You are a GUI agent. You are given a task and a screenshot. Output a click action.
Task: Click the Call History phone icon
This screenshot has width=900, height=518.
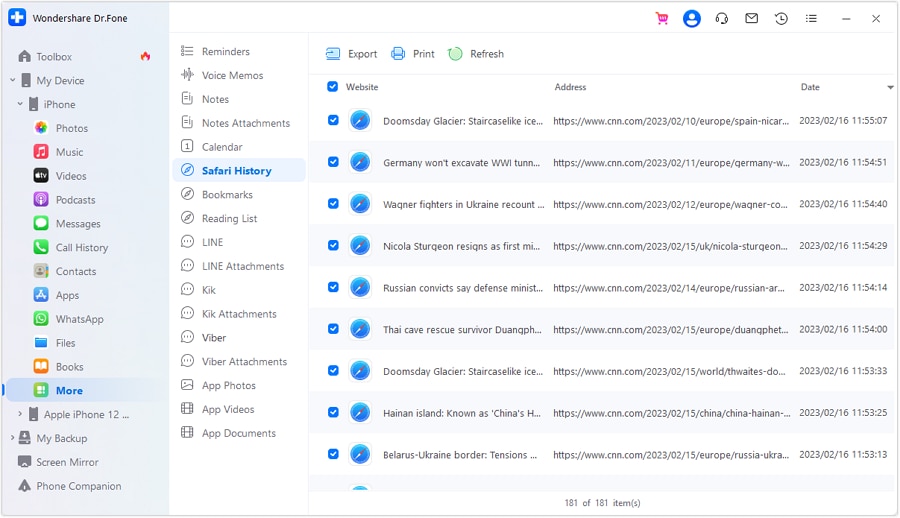[41, 248]
